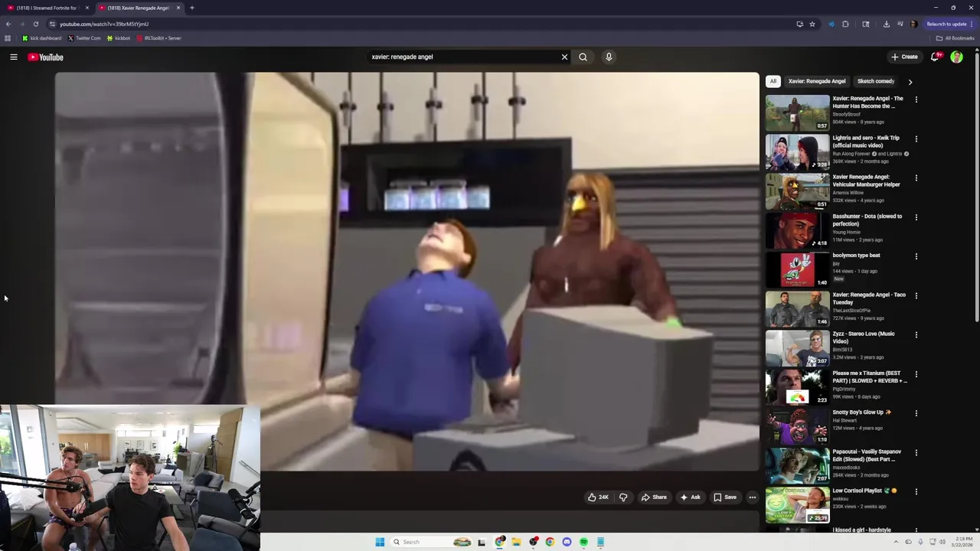Click the Create button

click(904, 57)
